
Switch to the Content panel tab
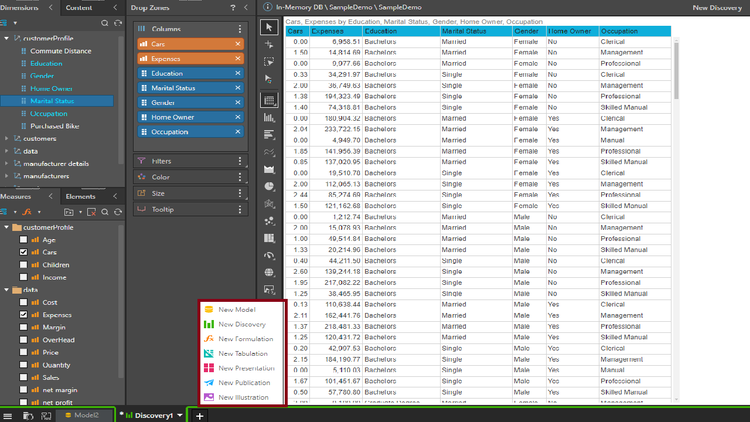click(x=79, y=8)
